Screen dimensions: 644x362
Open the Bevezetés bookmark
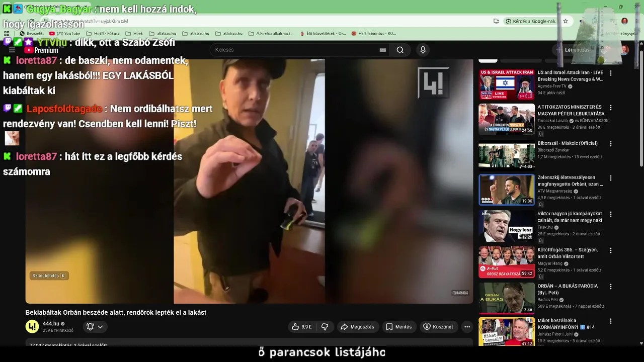32,34
